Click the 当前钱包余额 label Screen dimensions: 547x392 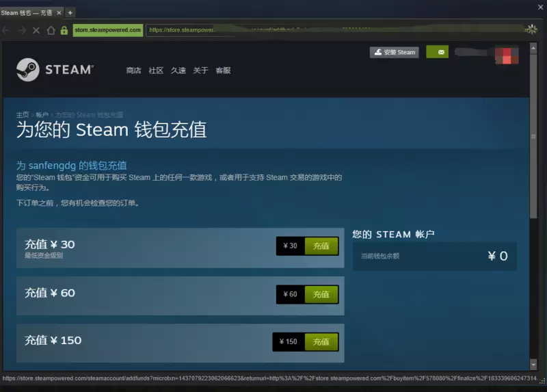380,257
